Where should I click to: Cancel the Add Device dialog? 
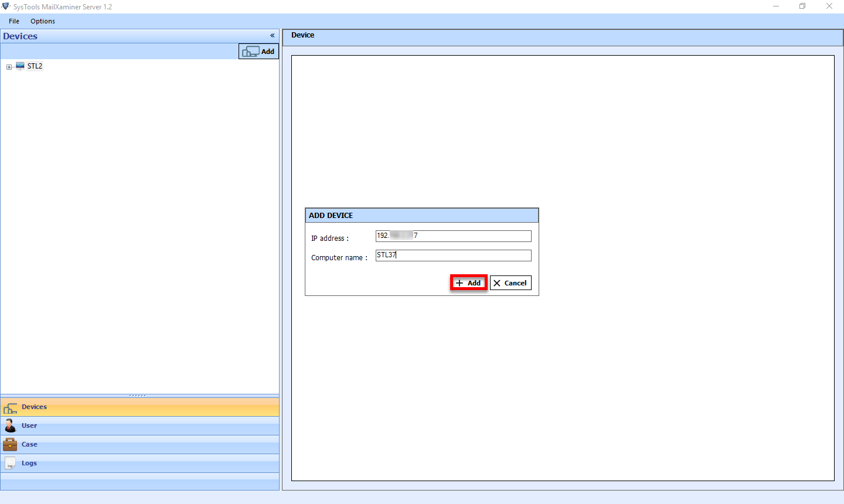[511, 283]
